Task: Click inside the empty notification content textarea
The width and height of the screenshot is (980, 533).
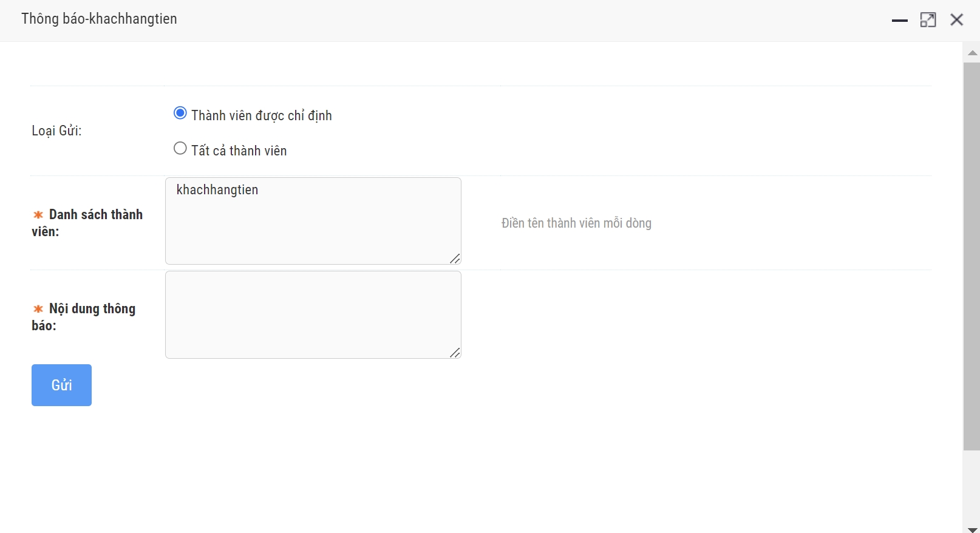Action: (x=313, y=314)
